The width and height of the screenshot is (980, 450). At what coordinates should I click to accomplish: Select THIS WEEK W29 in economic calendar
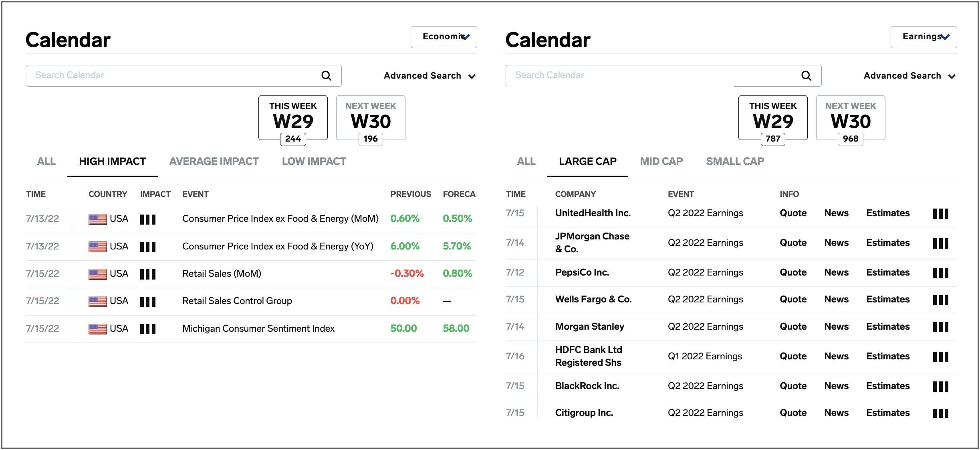[293, 118]
